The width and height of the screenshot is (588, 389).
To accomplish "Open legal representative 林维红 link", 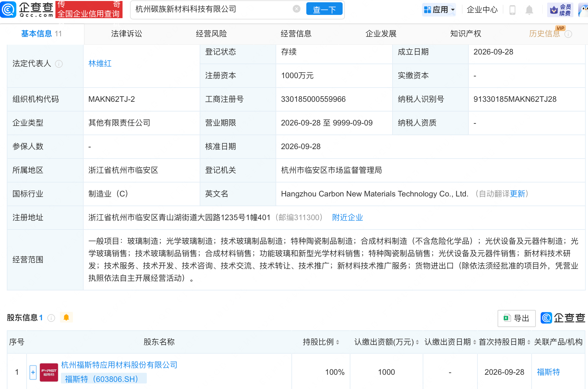I will click(100, 64).
